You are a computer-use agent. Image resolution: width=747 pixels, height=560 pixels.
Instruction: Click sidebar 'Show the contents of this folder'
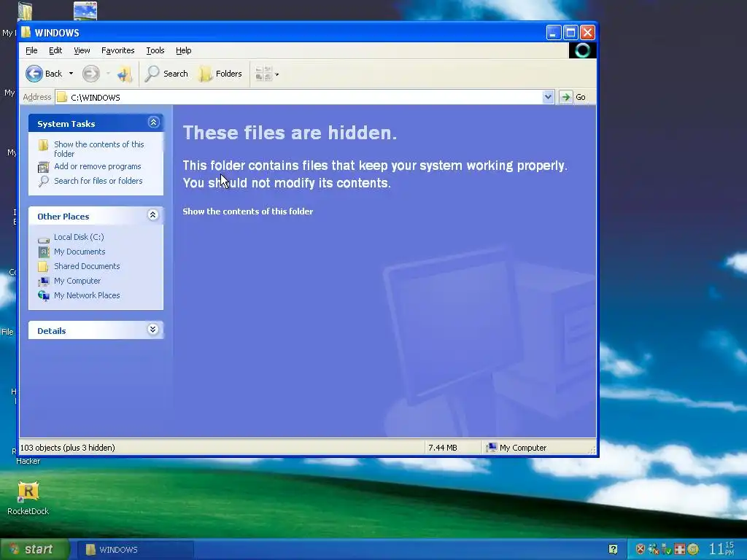coord(98,149)
